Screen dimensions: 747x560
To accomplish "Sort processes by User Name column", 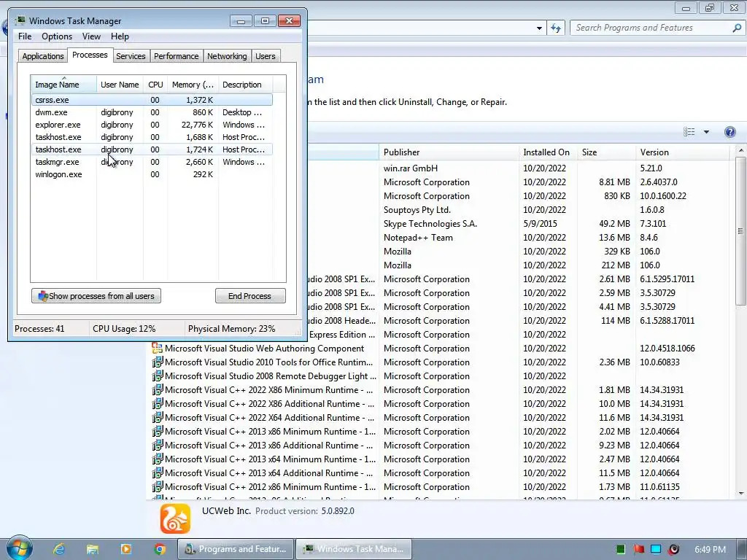I will tap(120, 85).
